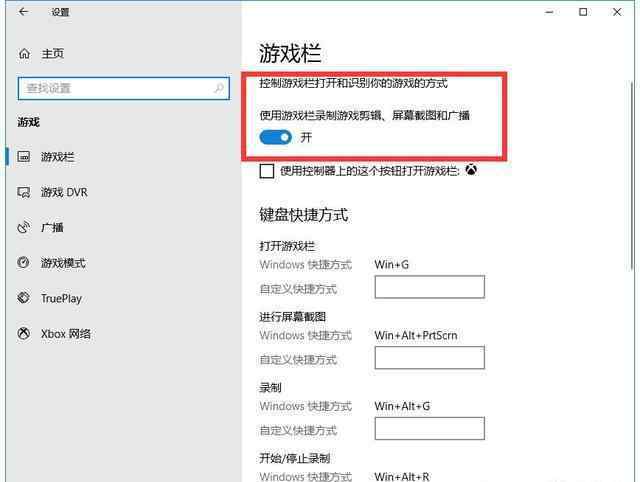Select the Xbox 网络 sidebar icon
This screenshot has width=640, height=482.
(24, 333)
